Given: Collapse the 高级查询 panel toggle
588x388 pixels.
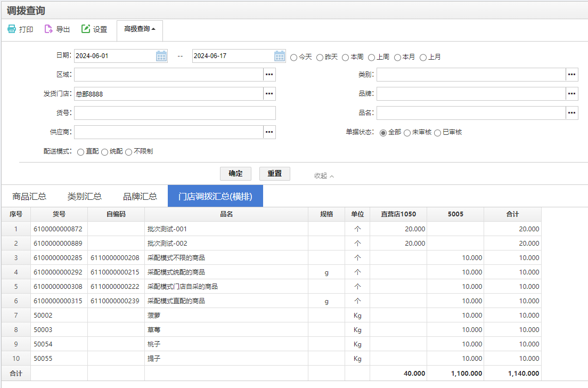Looking at the screenshot, I should coord(140,29).
